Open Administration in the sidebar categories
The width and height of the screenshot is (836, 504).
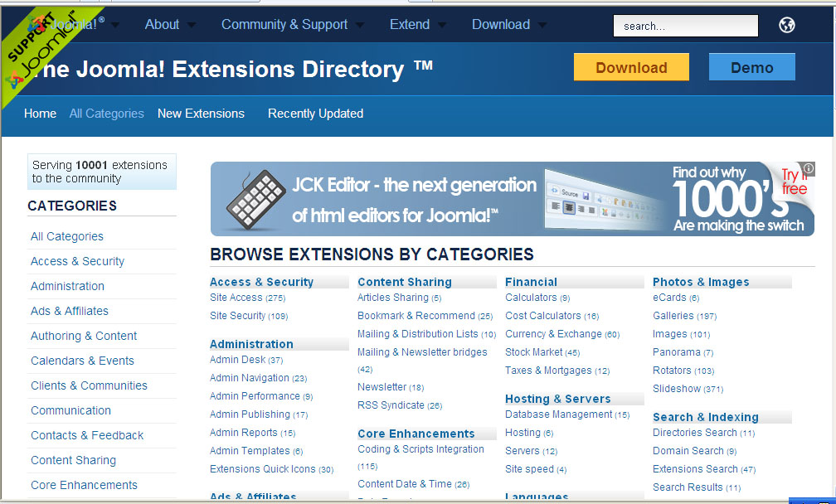(x=67, y=286)
